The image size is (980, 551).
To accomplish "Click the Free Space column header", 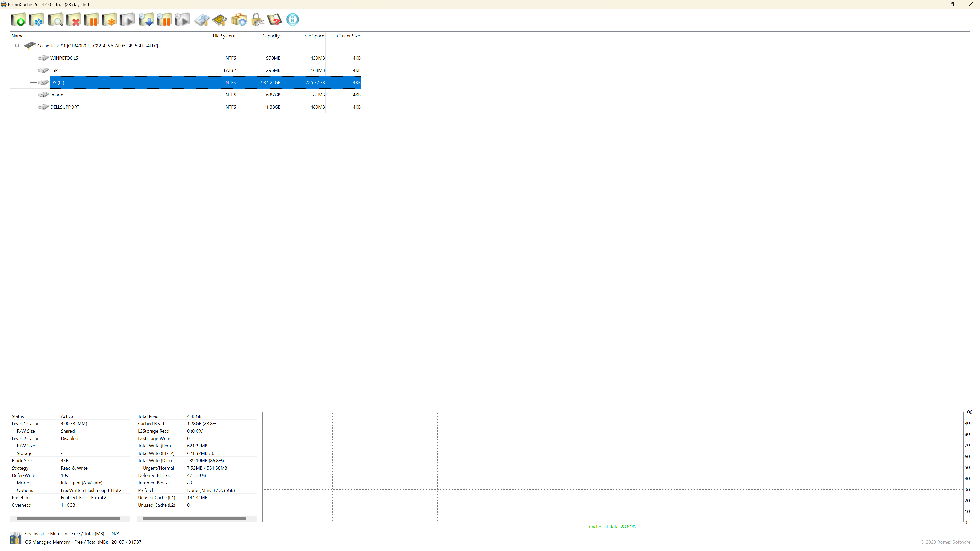I will (303, 36).
